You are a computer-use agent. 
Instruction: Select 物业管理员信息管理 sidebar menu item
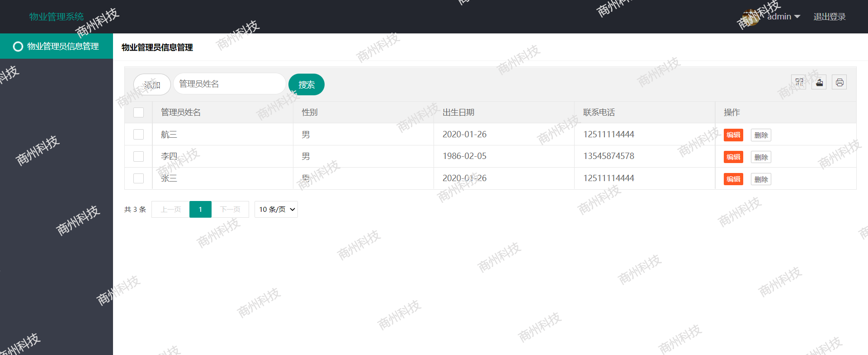pyautogui.click(x=57, y=46)
